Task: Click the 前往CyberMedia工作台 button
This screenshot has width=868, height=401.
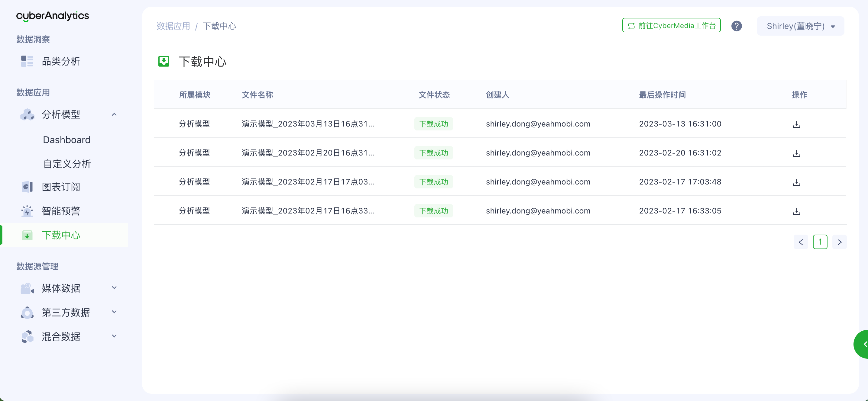Action: pyautogui.click(x=671, y=26)
